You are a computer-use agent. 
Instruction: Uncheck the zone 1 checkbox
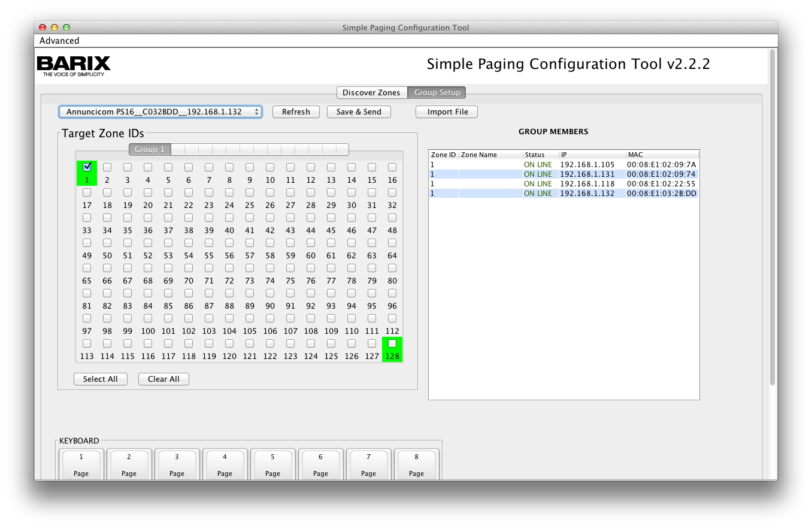(87, 167)
